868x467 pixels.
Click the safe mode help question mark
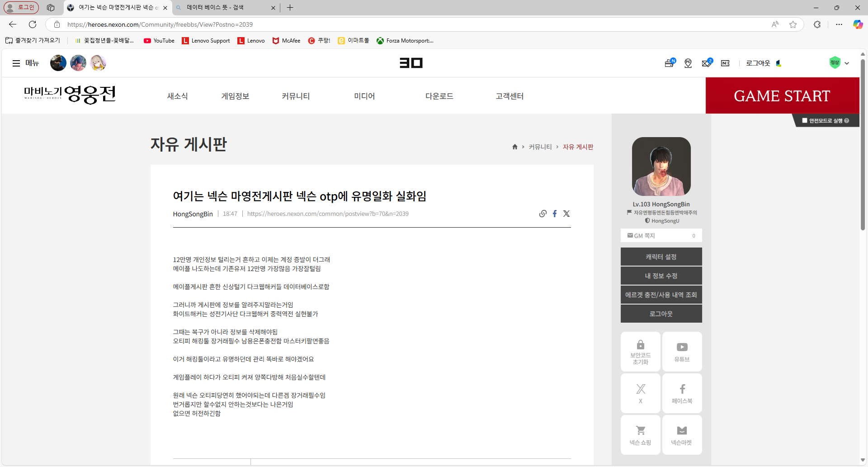(x=847, y=121)
